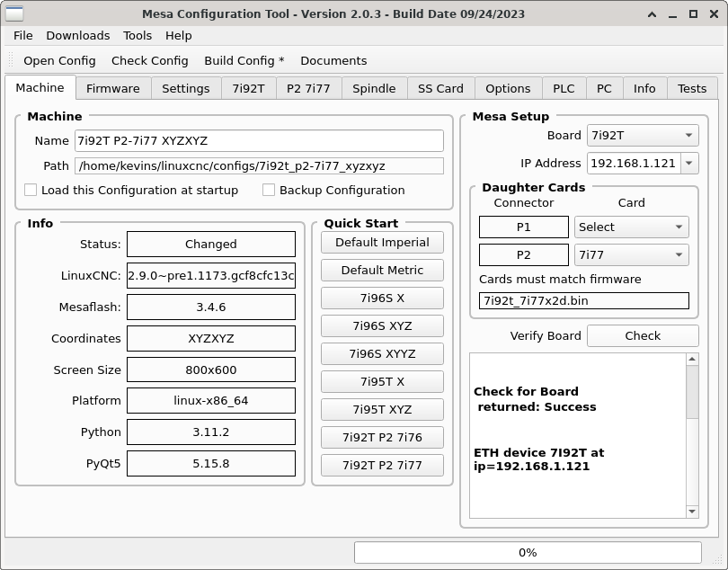Click the output log scrollbar up arrow
This screenshot has width=728, height=570.
(x=692, y=359)
